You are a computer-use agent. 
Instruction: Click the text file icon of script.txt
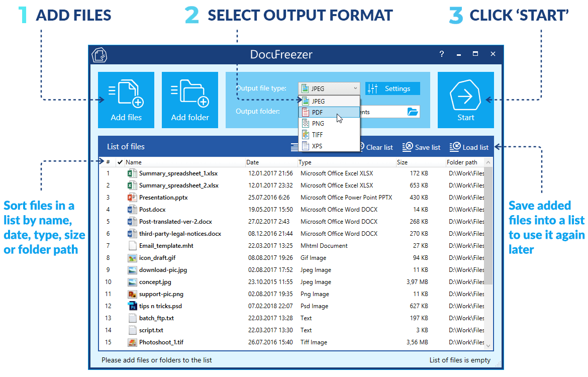coord(132,330)
